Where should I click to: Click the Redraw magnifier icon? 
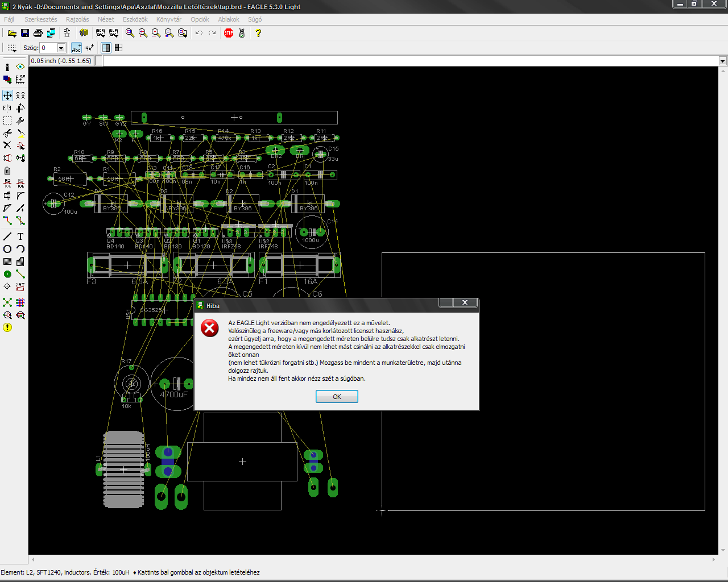tap(169, 33)
